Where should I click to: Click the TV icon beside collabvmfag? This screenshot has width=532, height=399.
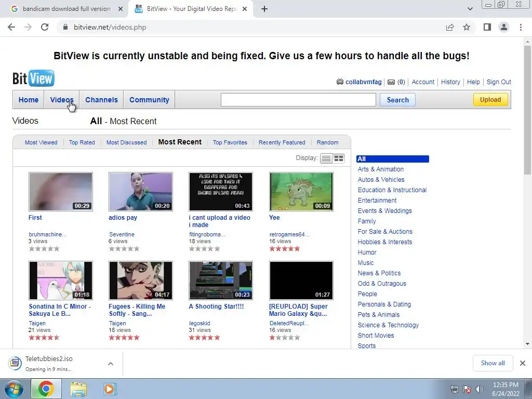[x=340, y=82]
